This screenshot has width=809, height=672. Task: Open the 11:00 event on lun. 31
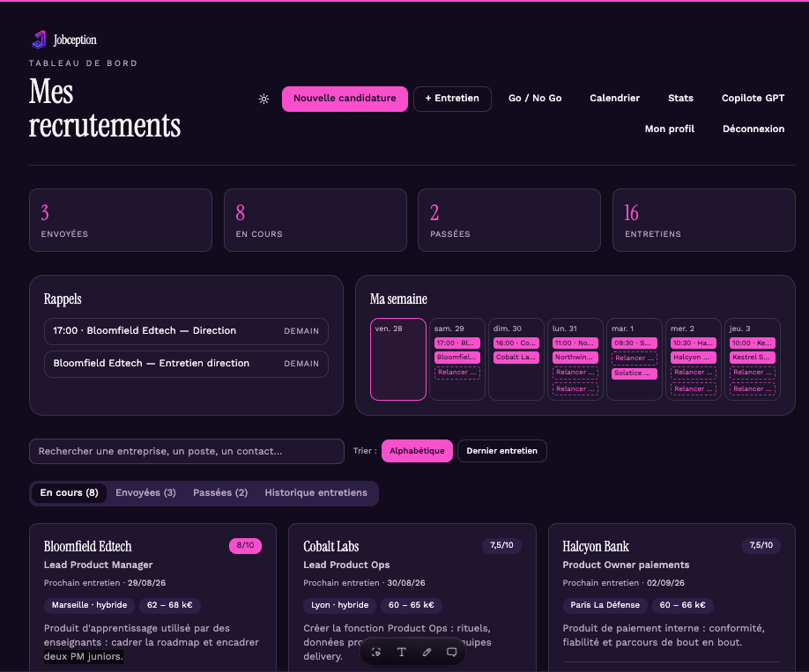[x=575, y=343]
